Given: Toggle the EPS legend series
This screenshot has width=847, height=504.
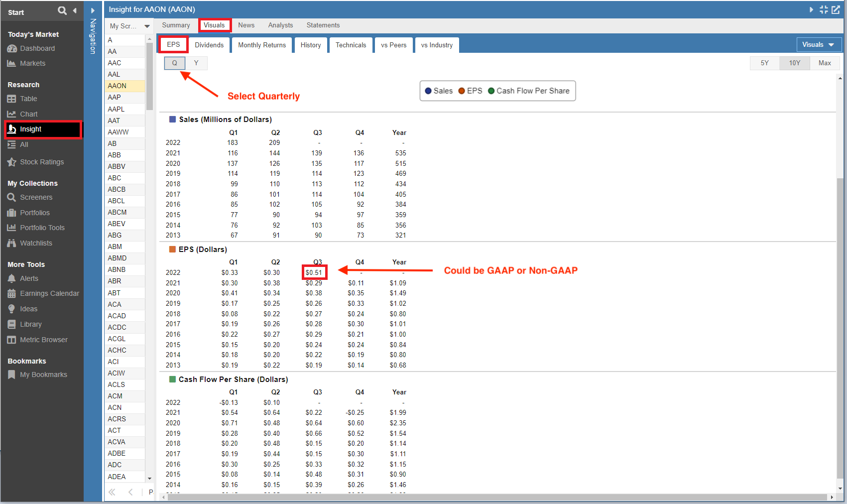Looking at the screenshot, I should (470, 91).
